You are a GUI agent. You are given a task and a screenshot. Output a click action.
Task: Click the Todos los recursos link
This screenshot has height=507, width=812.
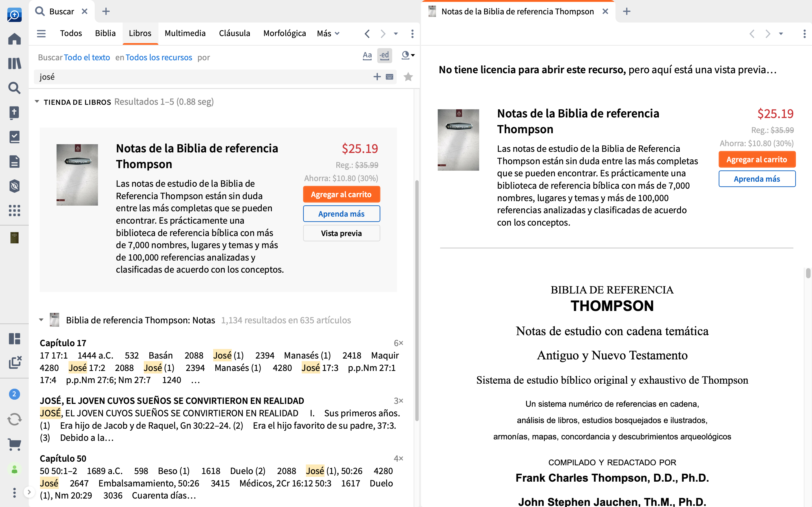point(159,57)
